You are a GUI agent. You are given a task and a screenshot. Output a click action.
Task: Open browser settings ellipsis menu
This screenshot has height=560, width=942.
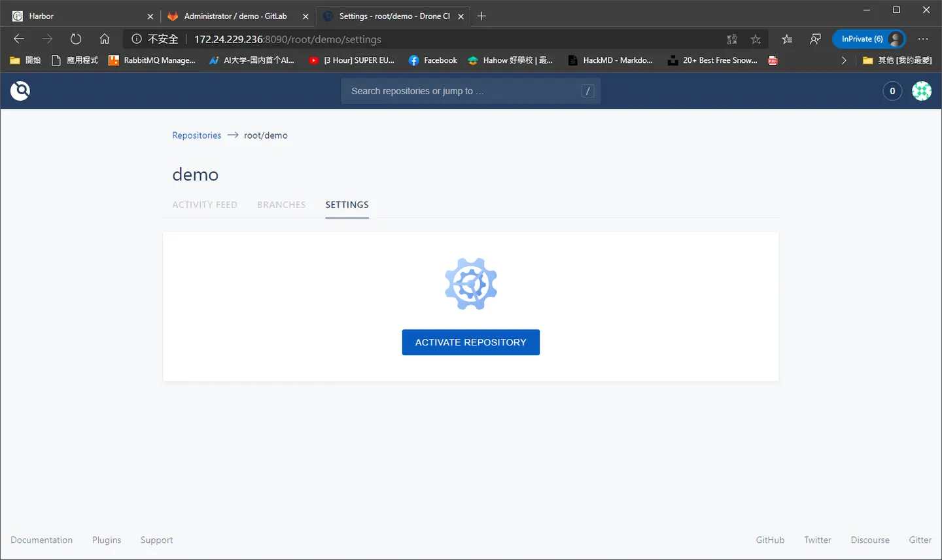coord(923,39)
